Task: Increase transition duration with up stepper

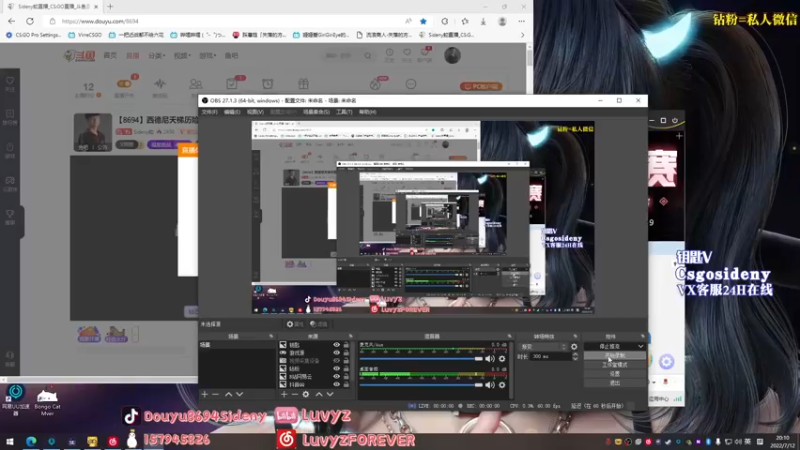Action: 575,355
